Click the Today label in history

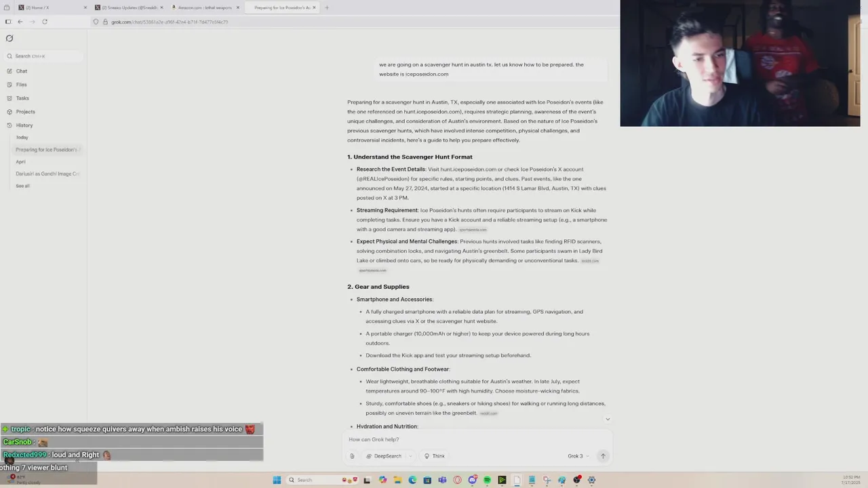tap(22, 138)
